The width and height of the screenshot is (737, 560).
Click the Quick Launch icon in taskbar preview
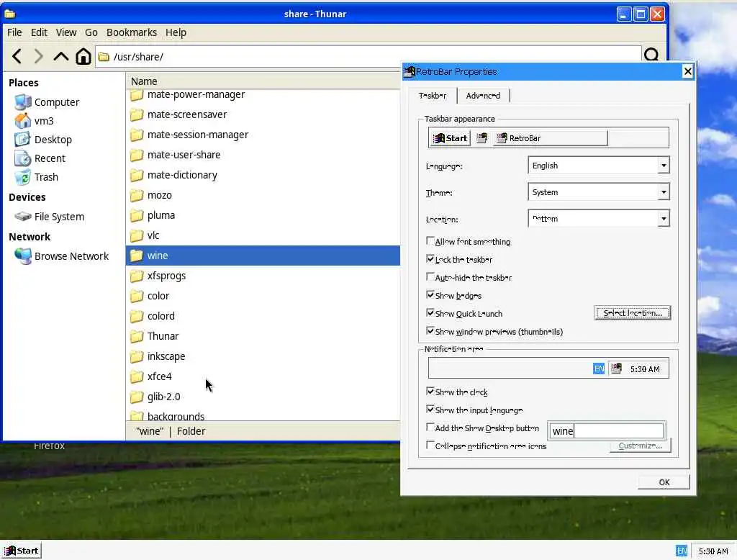pyautogui.click(x=481, y=138)
